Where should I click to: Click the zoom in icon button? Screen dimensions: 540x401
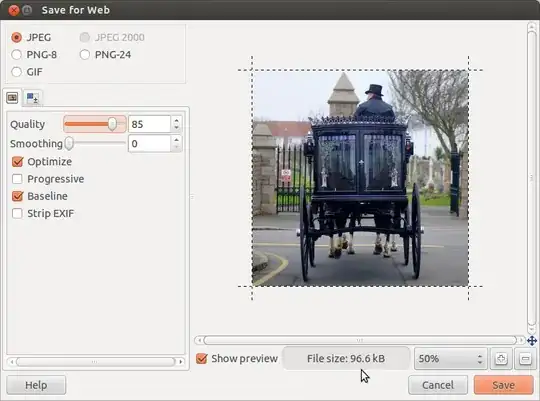pyautogui.click(x=501, y=359)
